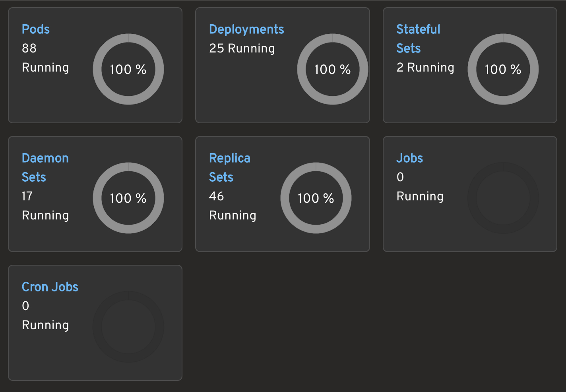
Task: Select the Stateful Sets donut chart
Action: tap(503, 69)
